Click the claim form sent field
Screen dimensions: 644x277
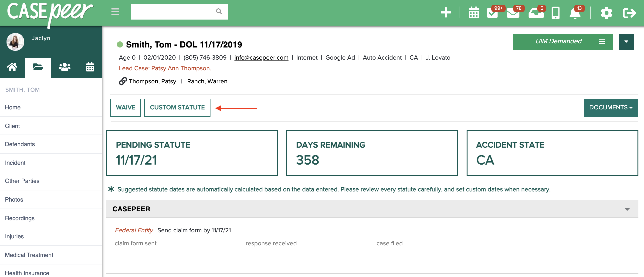[136, 243]
